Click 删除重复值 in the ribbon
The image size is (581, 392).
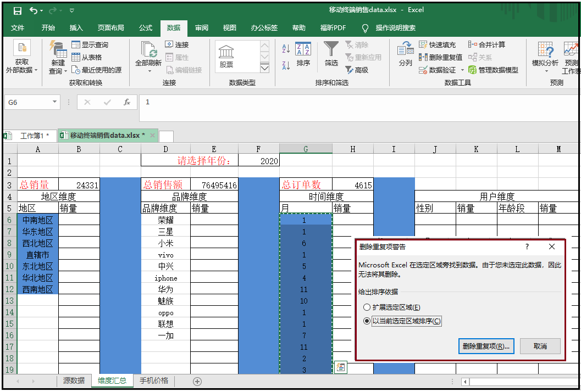(x=441, y=58)
